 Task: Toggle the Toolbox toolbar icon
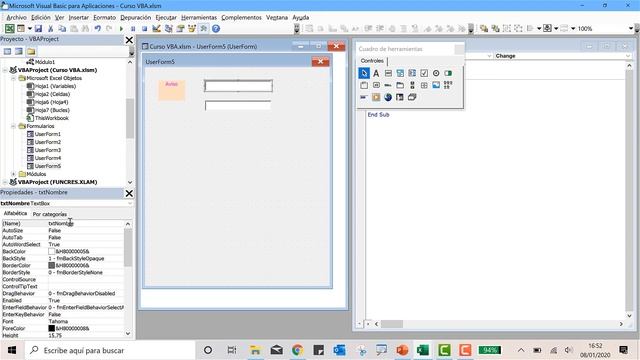tap(204, 29)
